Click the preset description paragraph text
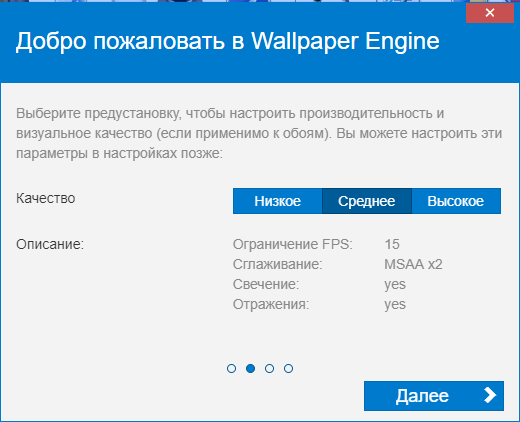 [259, 133]
